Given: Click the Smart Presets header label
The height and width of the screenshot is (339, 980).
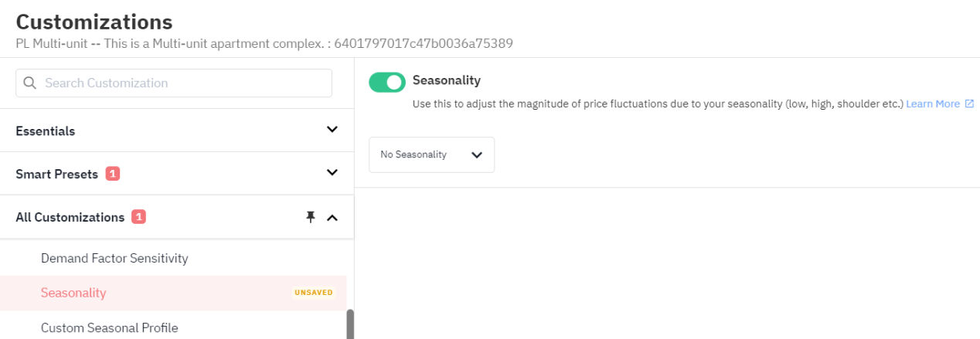Looking at the screenshot, I should (57, 174).
